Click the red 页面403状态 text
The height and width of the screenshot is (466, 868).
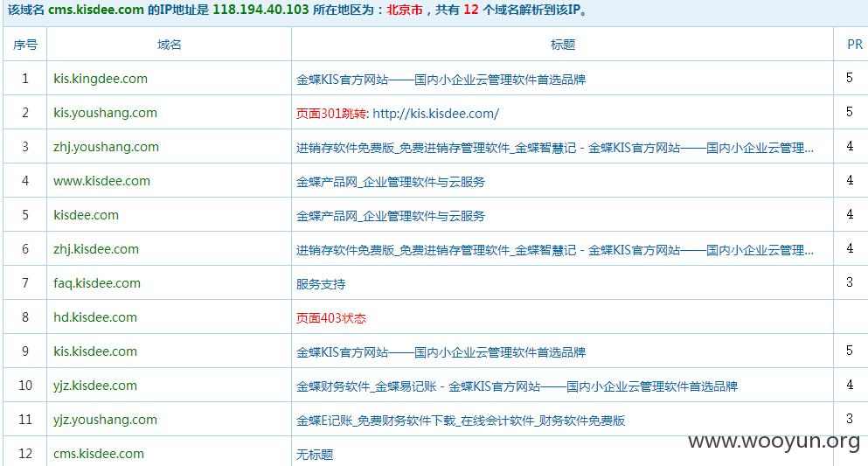pos(331,318)
